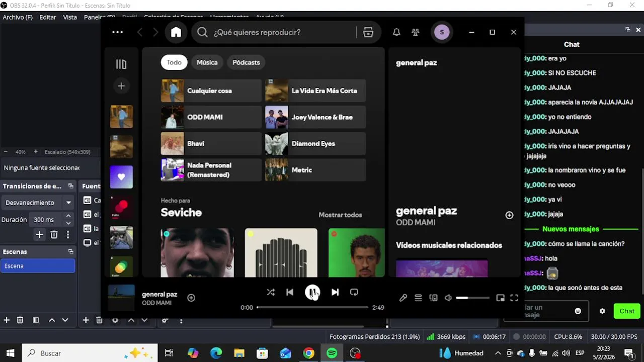Open Spotify friend activity icon
The image size is (644, 362).
coord(415,32)
